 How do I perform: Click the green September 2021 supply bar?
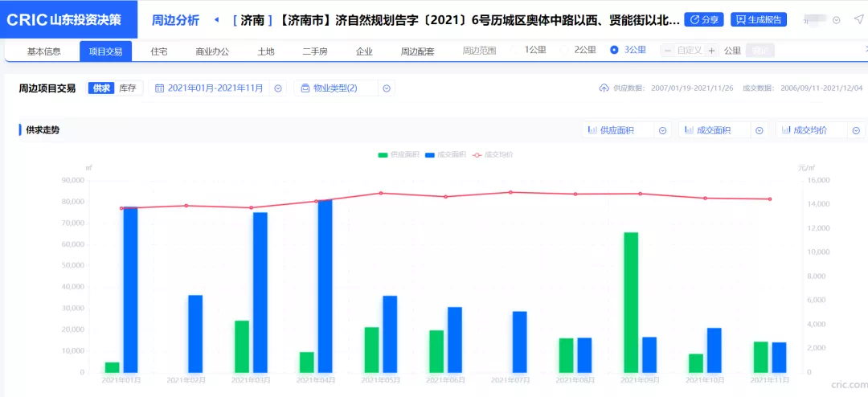click(631, 302)
